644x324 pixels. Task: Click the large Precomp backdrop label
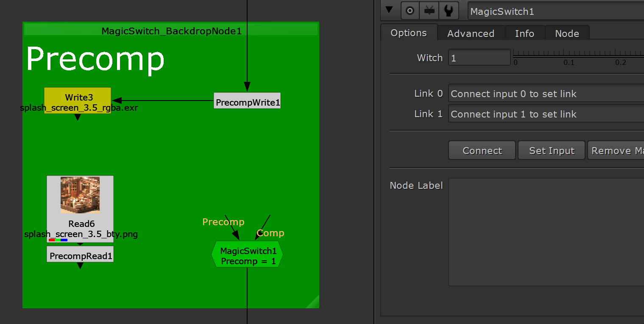tap(95, 59)
